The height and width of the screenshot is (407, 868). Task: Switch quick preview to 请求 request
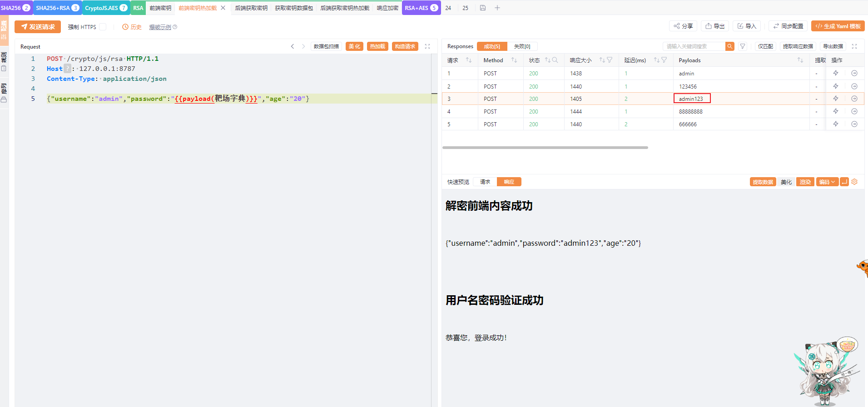point(485,182)
